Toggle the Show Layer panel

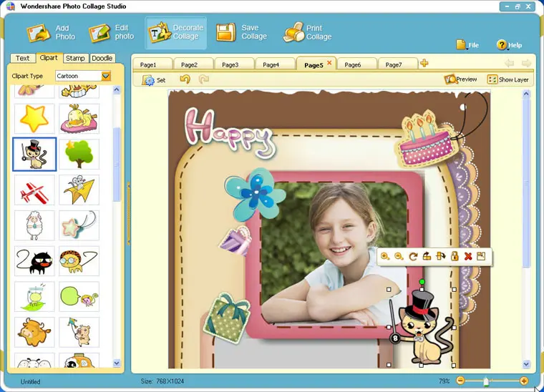(x=508, y=79)
